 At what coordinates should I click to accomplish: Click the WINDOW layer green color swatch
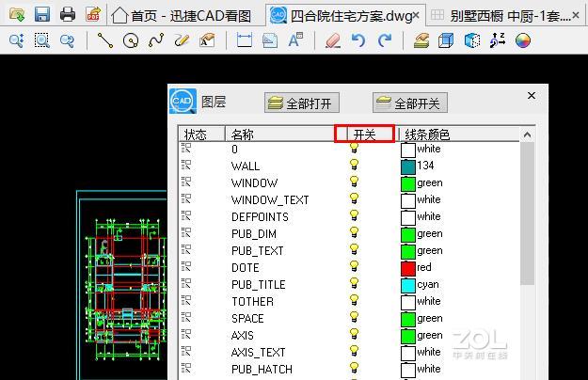408,183
